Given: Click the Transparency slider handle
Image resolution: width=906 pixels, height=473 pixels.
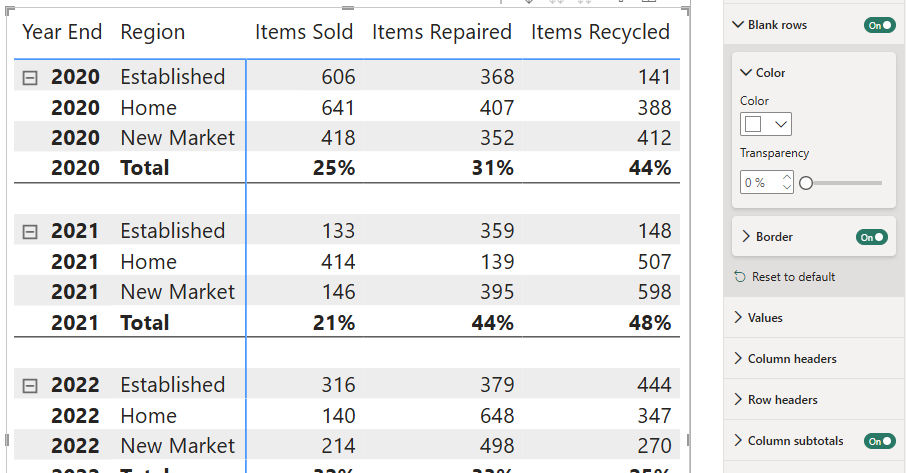Looking at the screenshot, I should tap(806, 183).
